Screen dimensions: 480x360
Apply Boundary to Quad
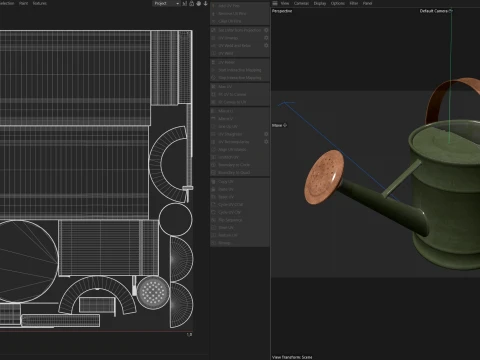(240, 172)
